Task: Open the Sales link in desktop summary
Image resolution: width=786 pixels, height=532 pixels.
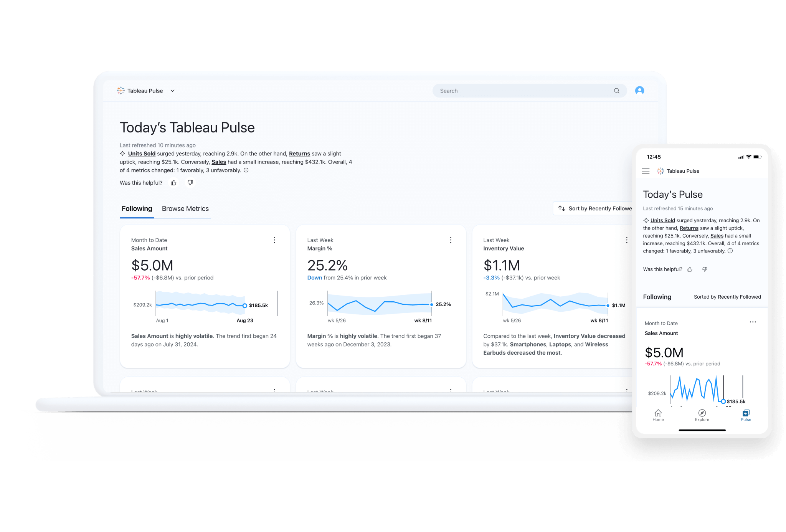Action: pyautogui.click(x=219, y=162)
